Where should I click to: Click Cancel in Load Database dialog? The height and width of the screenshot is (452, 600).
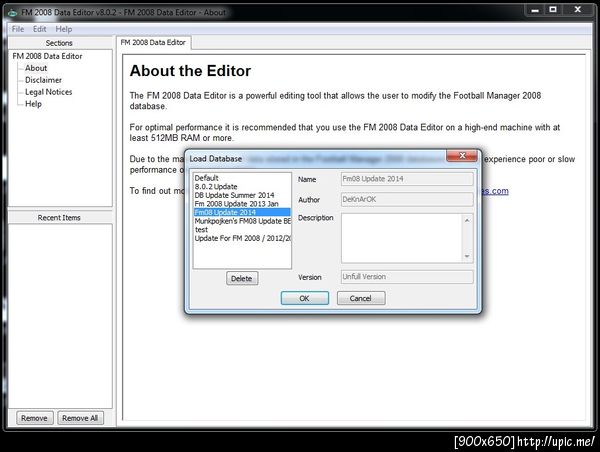361,298
